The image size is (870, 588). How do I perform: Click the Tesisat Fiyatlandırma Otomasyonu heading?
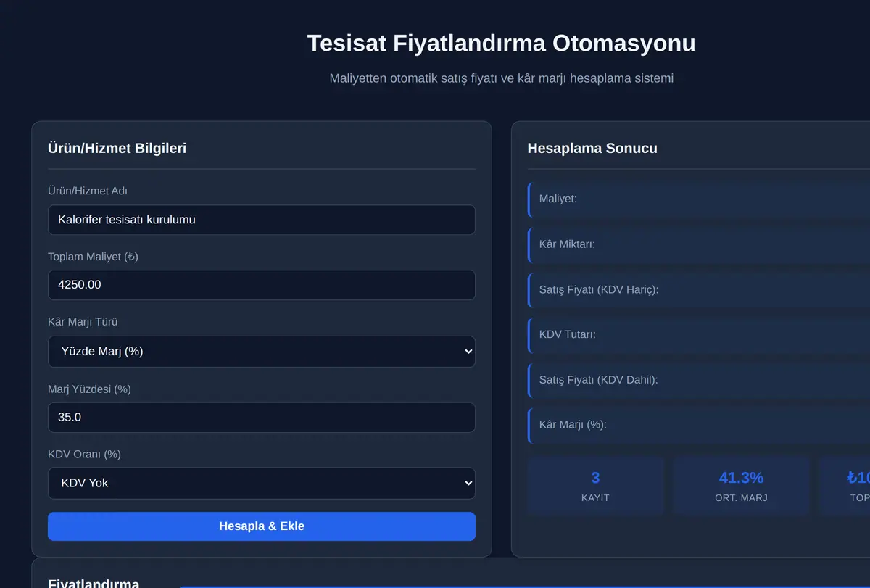(501, 44)
